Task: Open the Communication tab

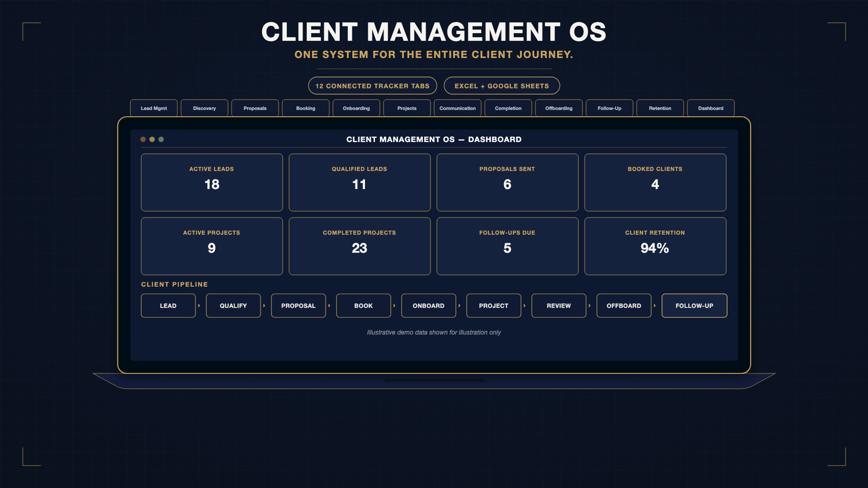Action: point(457,108)
